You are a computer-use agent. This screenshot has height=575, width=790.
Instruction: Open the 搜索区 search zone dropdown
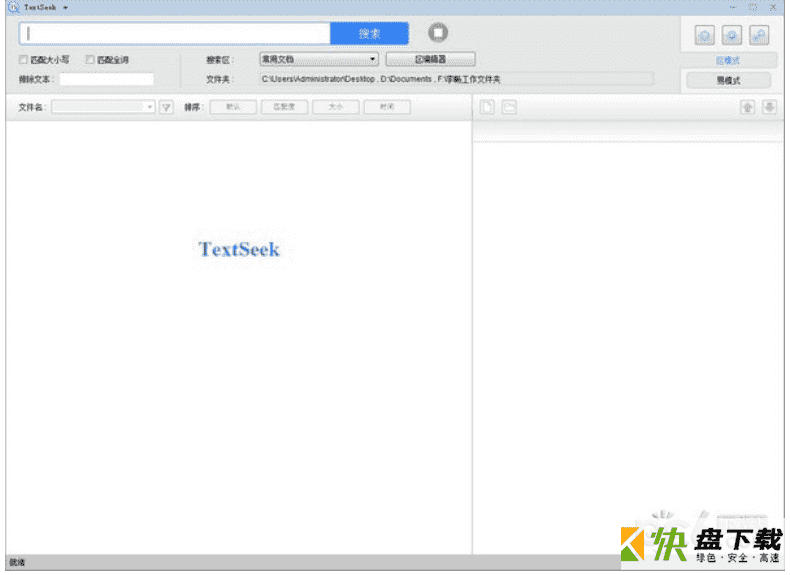[319, 59]
